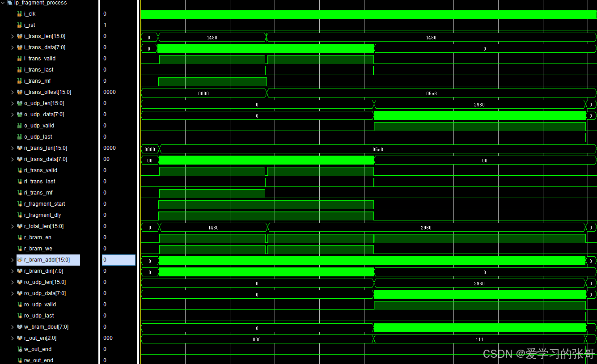
Task: Select the i_rst signal row
Action: [x=30, y=25]
